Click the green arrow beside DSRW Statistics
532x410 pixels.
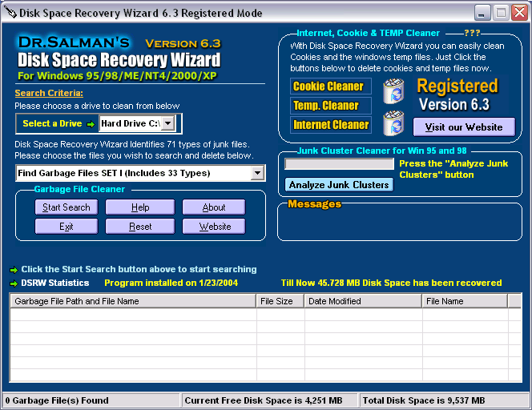[14, 283]
